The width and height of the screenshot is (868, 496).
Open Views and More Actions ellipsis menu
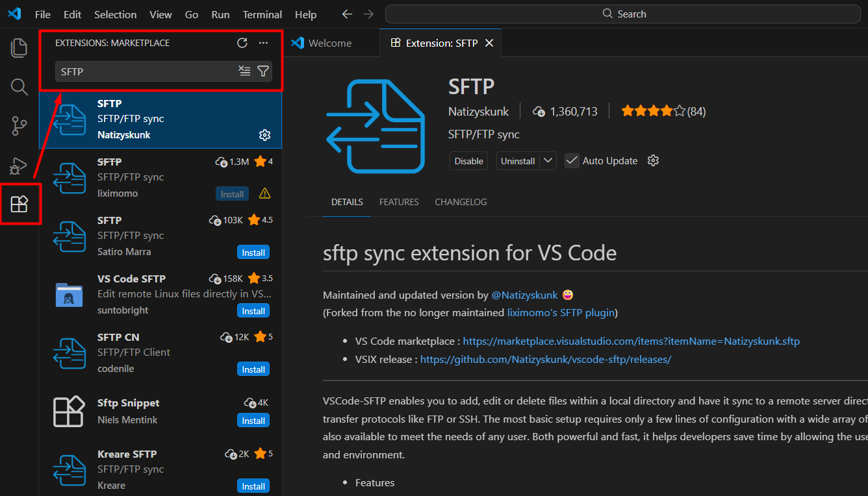point(263,43)
